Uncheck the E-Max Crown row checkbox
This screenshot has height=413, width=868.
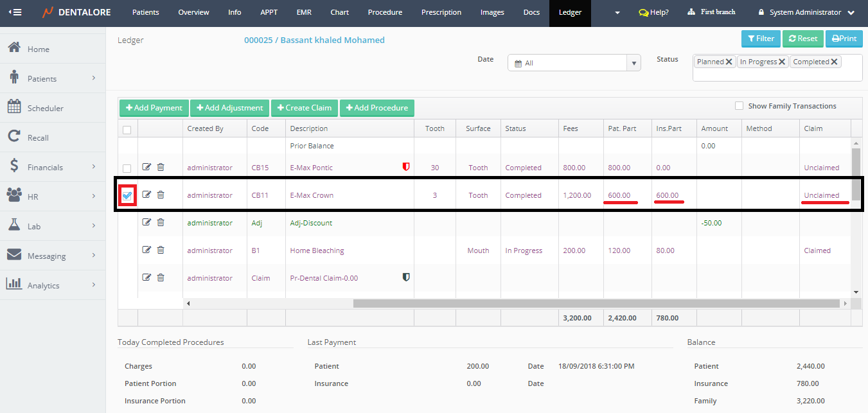(x=127, y=196)
